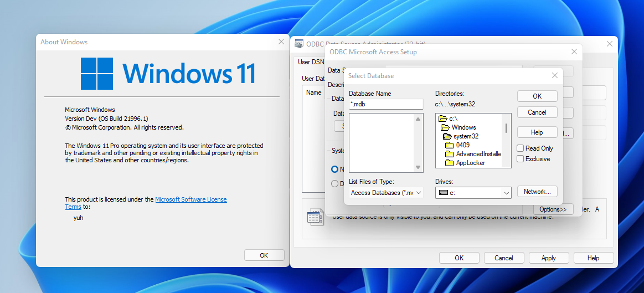Click the file list down arrow in Select Database
This screenshot has height=293, width=644.
(418, 167)
